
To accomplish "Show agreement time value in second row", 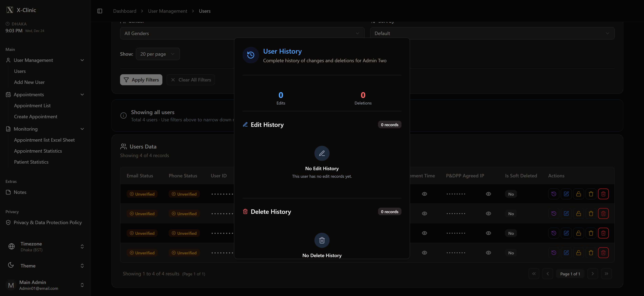I will (x=424, y=213).
